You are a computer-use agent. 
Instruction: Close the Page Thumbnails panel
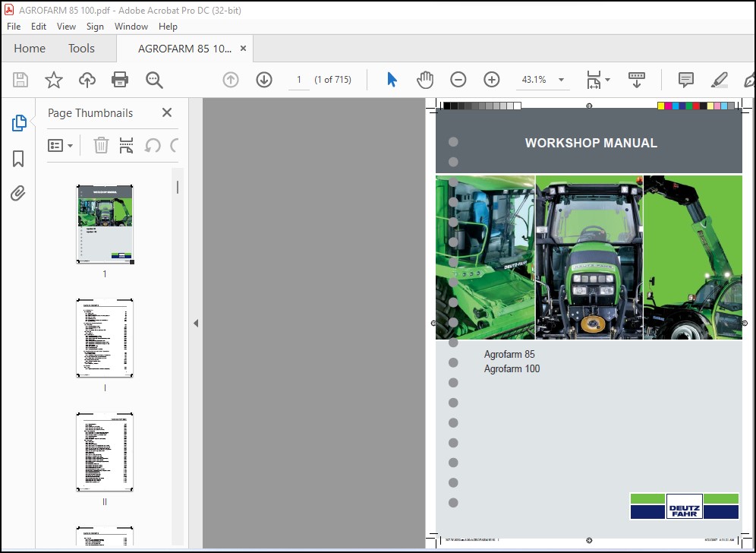pos(167,112)
